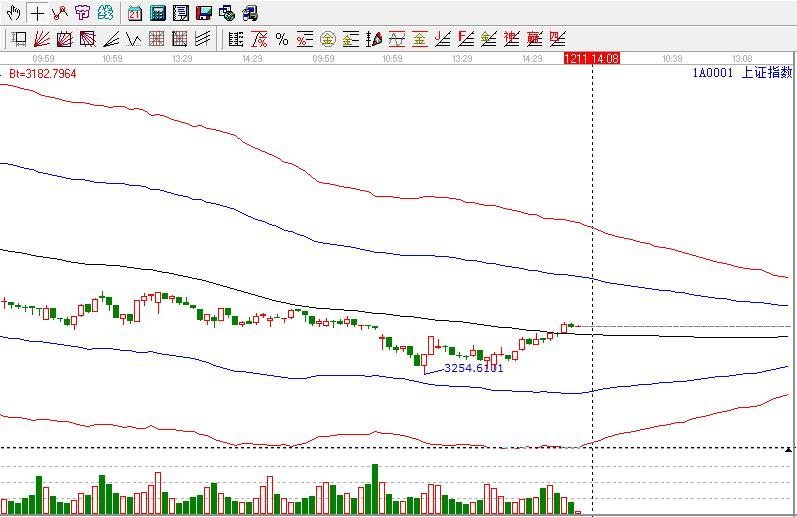Click the first 09:59 time label
Screen dimensions: 797x517
tap(44, 59)
